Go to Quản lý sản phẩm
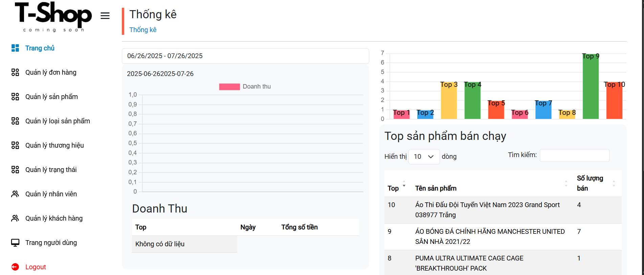The width and height of the screenshot is (644, 275). click(51, 97)
